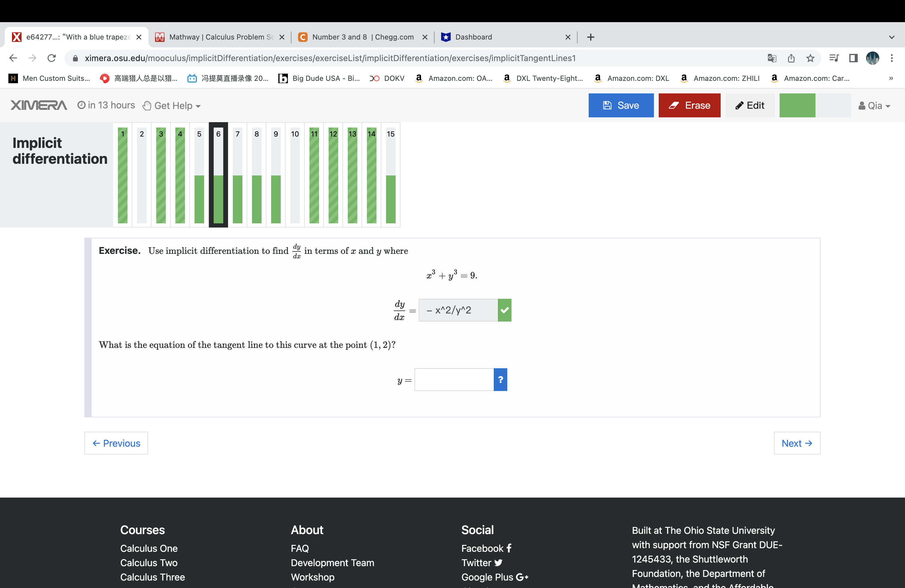Open the Google Translate icon in the address bar

[x=772, y=58]
